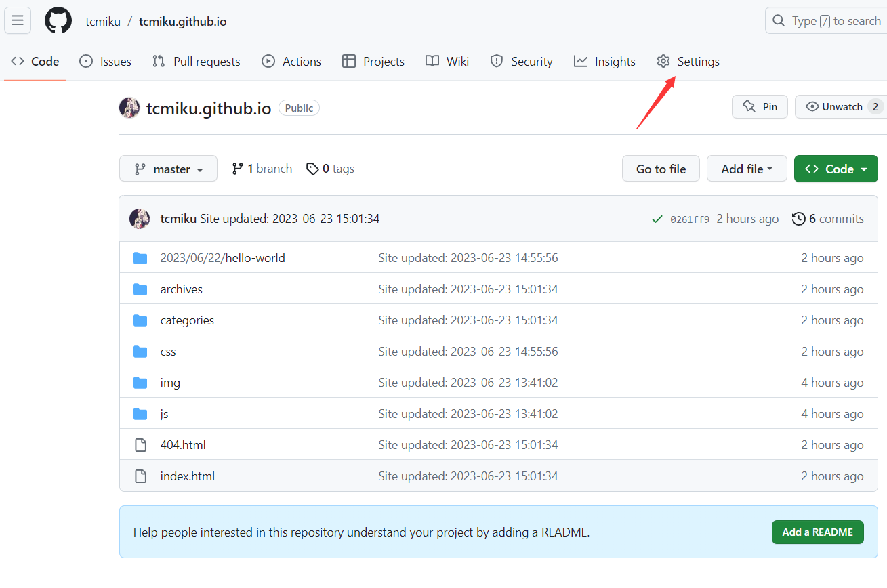Open the hamburger navigation menu

pyautogui.click(x=18, y=20)
